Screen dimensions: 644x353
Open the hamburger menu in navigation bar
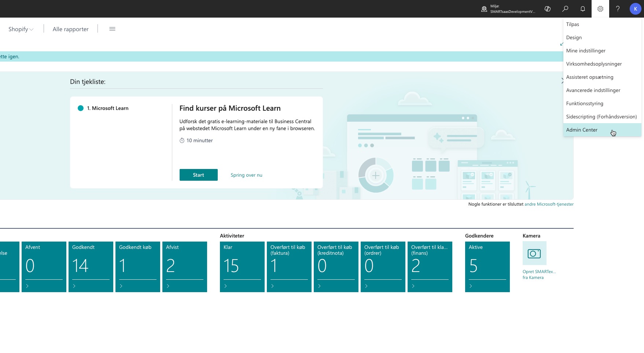112,29
